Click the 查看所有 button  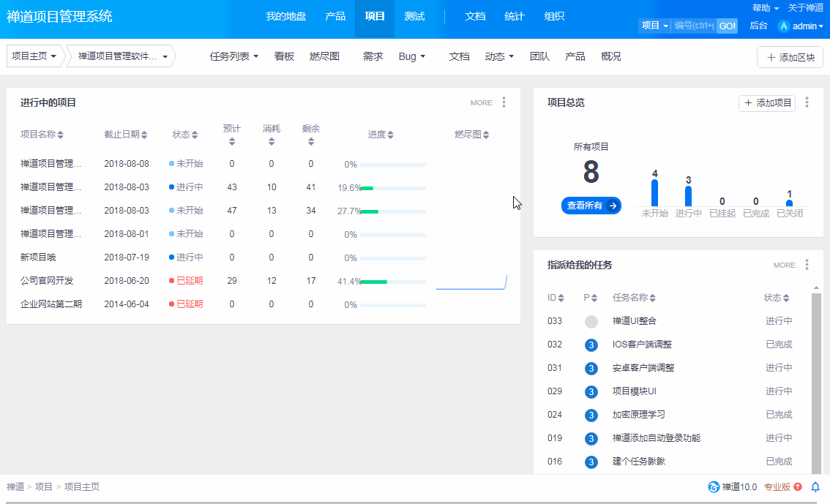point(591,206)
